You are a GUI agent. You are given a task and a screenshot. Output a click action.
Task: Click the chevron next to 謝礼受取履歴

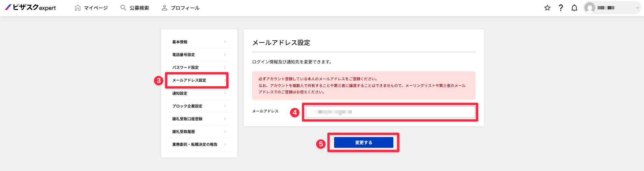(x=225, y=132)
